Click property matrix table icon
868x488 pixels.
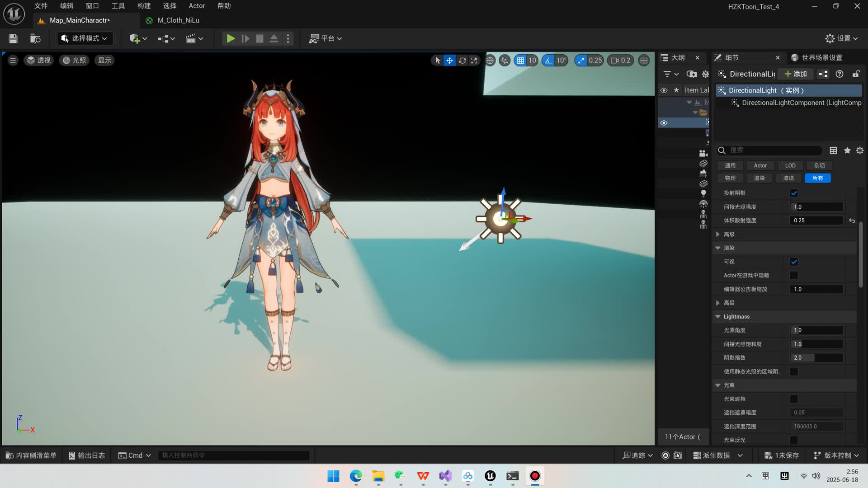click(833, 150)
